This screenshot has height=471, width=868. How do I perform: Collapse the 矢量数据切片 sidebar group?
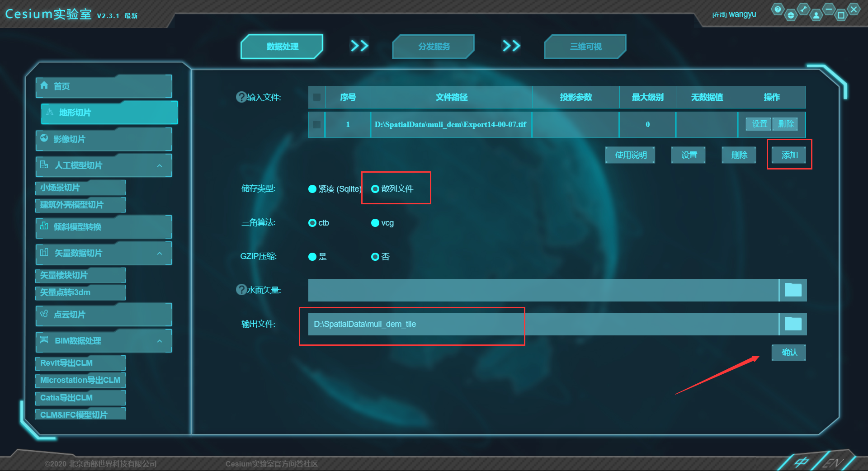[x=160, y=253]
